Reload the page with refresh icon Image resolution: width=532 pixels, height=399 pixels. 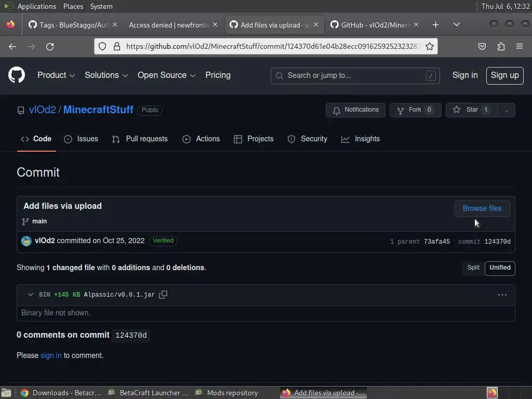click(50, 46)
